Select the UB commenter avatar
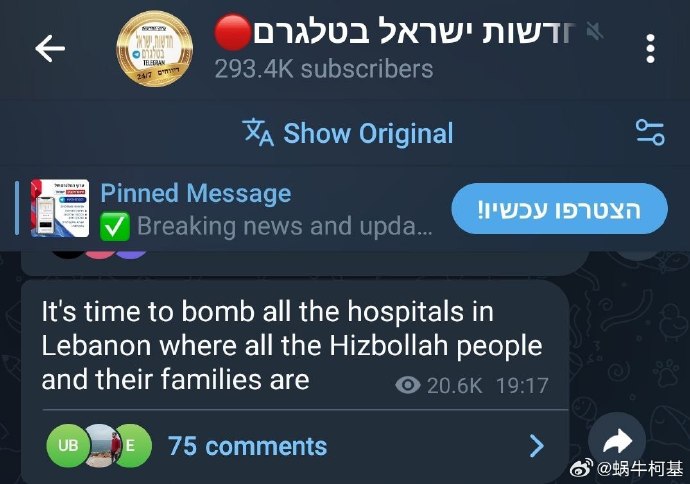Screen dimensions: 690x484 (x=68, y=446)
